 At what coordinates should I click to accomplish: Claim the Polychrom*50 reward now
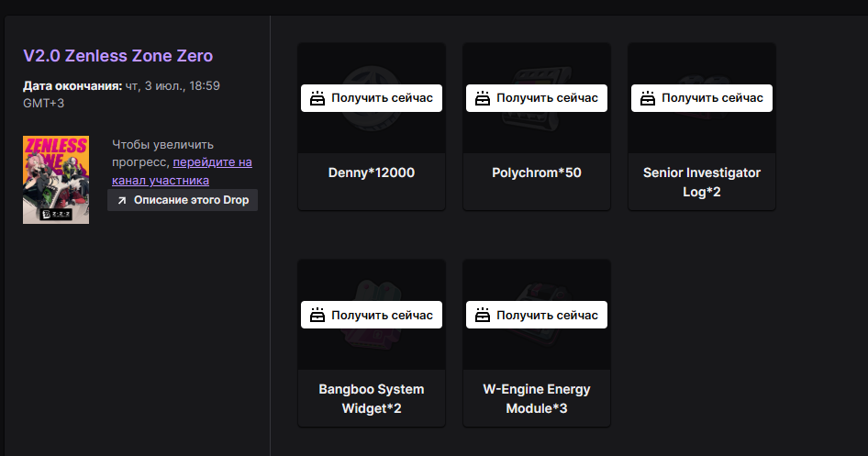point(537,98)
